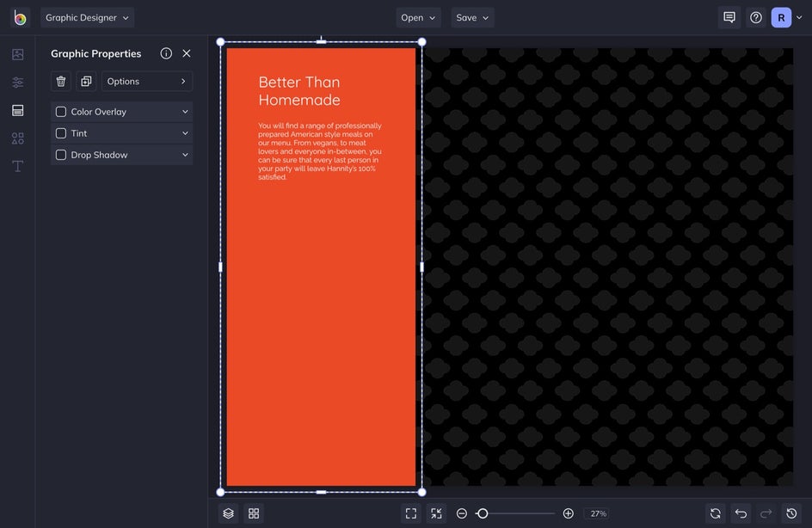Close the Graphic Properties panel

click(x=187, y=53)
